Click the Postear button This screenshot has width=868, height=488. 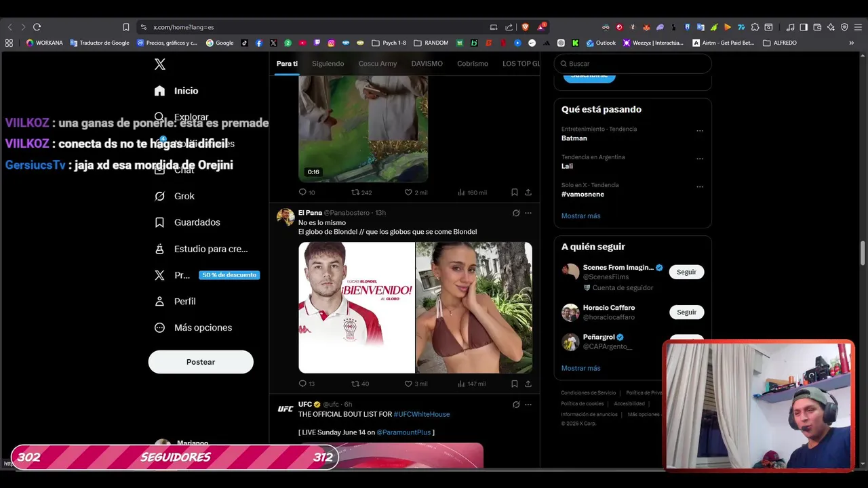pos(201,362)
